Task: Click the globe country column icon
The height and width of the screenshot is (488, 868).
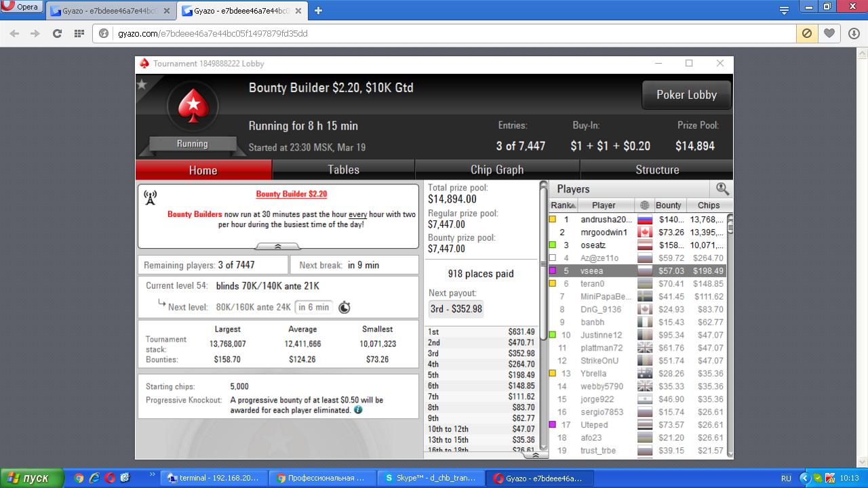Action: pyautogui.click(x=644, y=205)
